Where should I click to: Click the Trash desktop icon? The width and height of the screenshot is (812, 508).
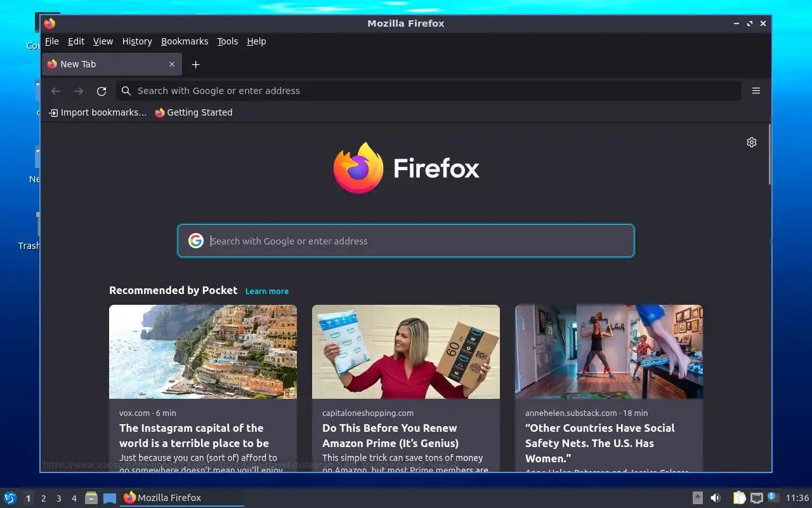(x=29, y=232)
